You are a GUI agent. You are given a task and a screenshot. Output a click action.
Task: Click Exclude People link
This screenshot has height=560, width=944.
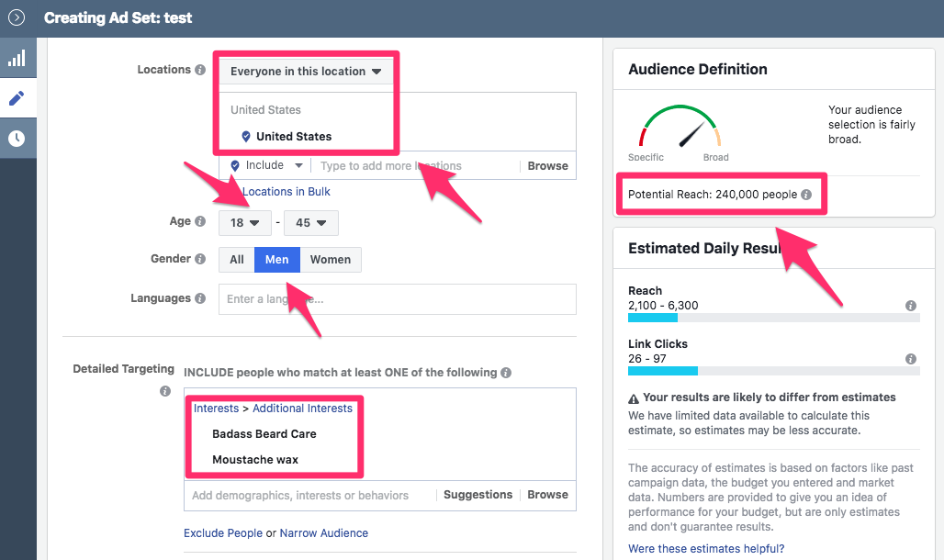pyautogui.click(x=223, y=532)
